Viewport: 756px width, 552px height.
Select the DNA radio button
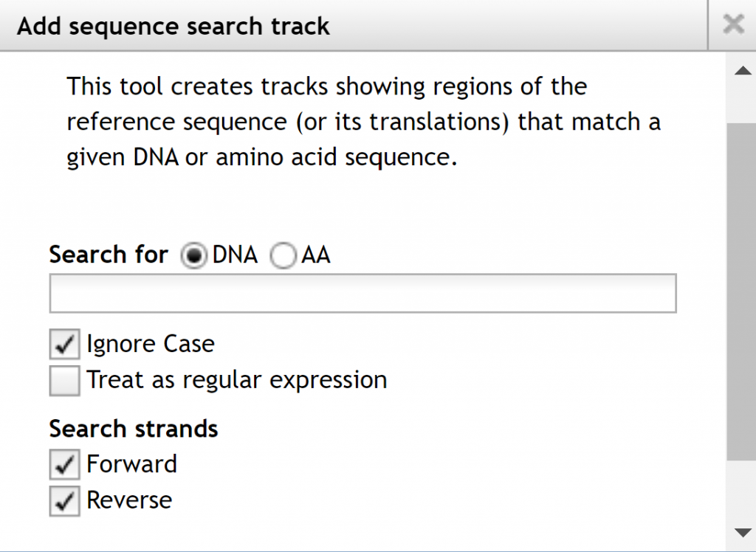pyautogui.click(x=194, y=256)
